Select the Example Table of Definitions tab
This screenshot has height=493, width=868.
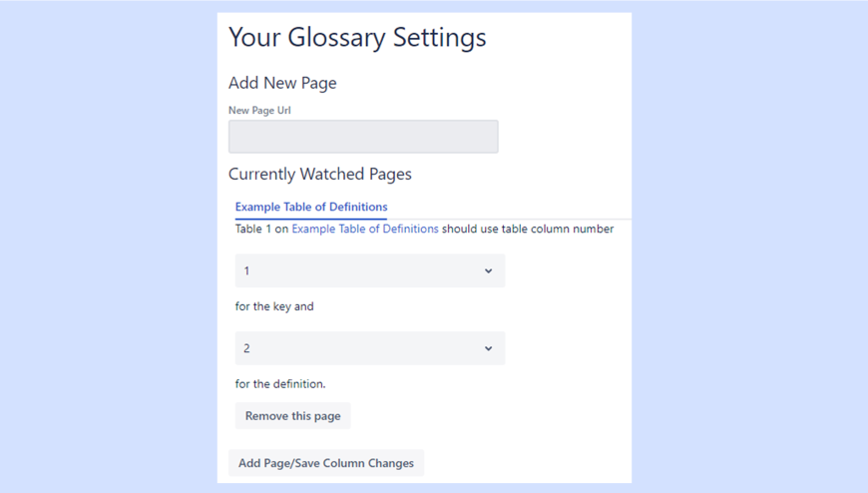(311, 207)
